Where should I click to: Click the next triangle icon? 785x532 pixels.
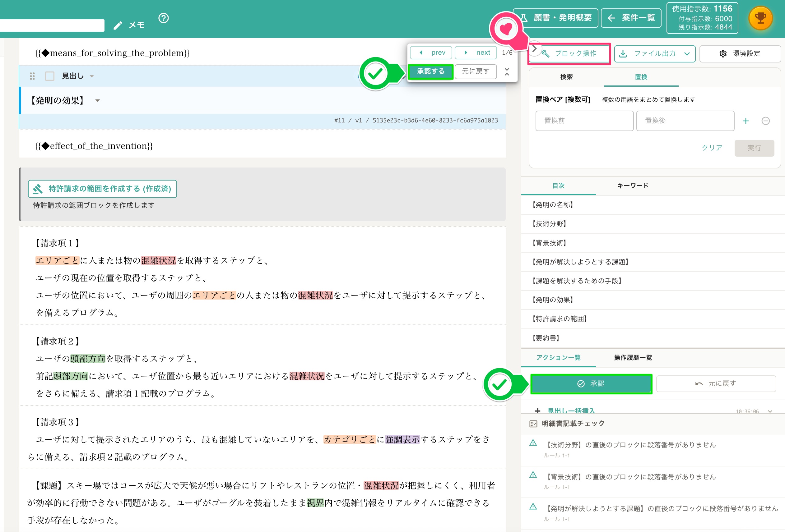click(466, 53)
